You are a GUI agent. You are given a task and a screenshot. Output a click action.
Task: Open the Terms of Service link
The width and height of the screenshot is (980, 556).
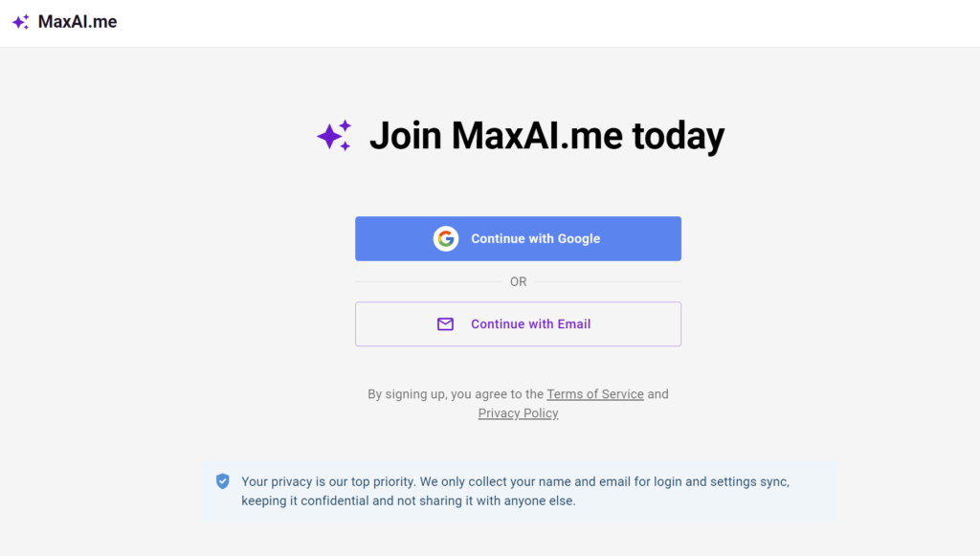(595, 394)
